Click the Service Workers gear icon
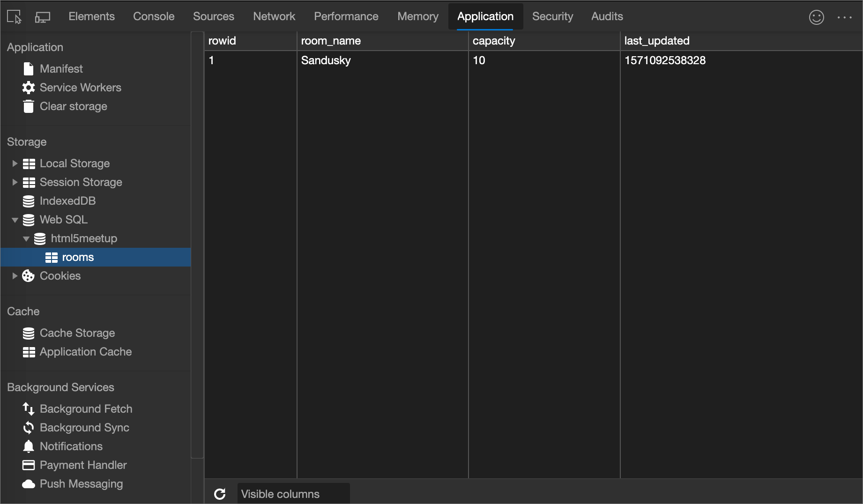This screenshot has height=504, width=863. pyautogui.click(x=29, y=88)
